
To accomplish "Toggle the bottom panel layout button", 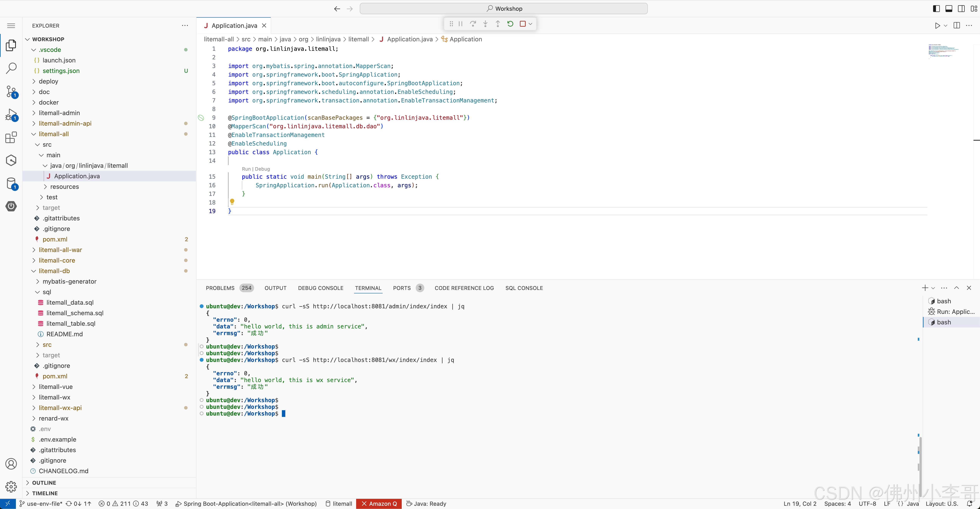I will click(949, 8).
